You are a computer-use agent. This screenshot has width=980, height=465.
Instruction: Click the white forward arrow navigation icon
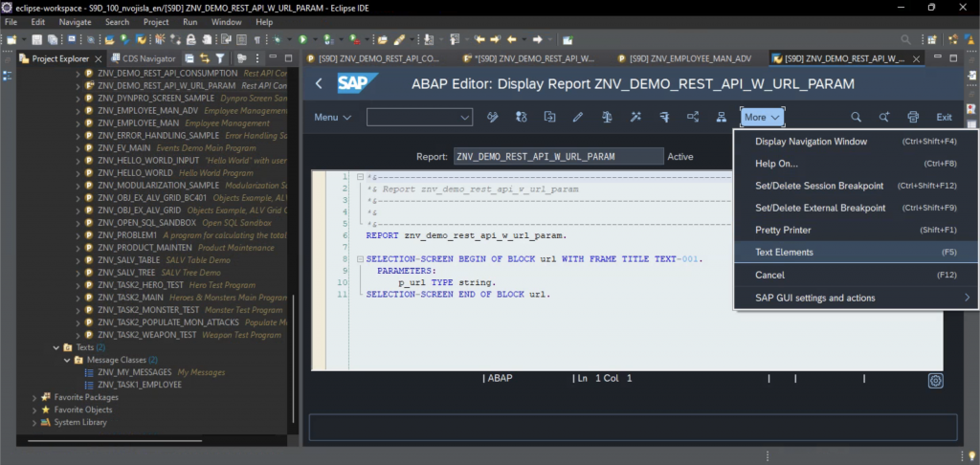tap(538, 39)
